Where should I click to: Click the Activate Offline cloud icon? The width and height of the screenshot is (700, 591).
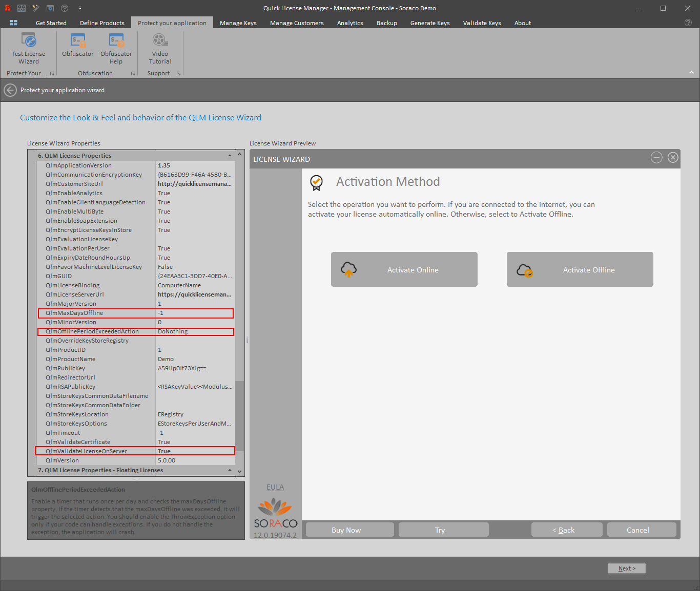(525, 269)
